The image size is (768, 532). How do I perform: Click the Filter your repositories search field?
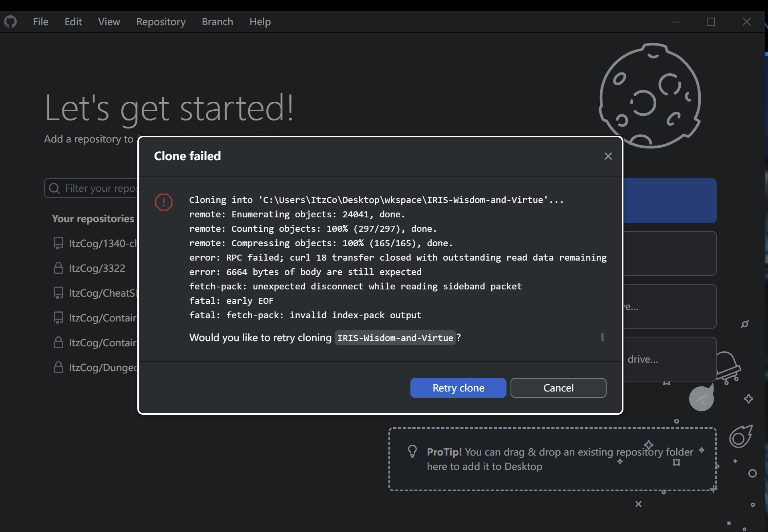tap(100, 188)
